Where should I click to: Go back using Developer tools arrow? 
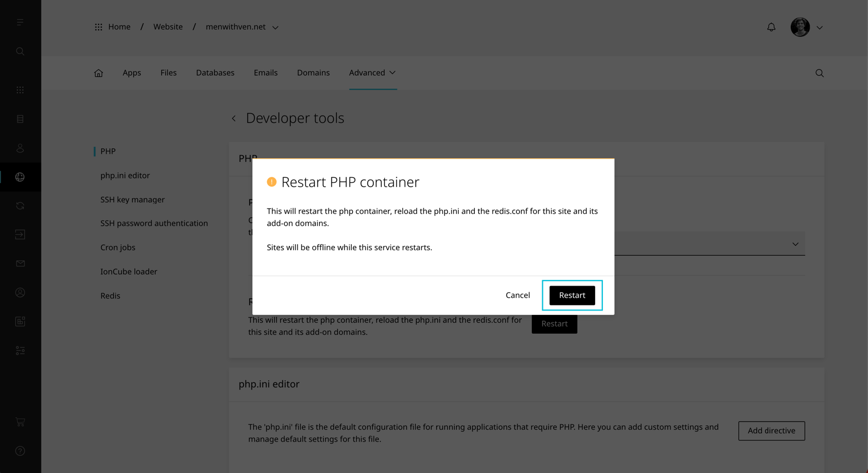[x=234, y=118]
